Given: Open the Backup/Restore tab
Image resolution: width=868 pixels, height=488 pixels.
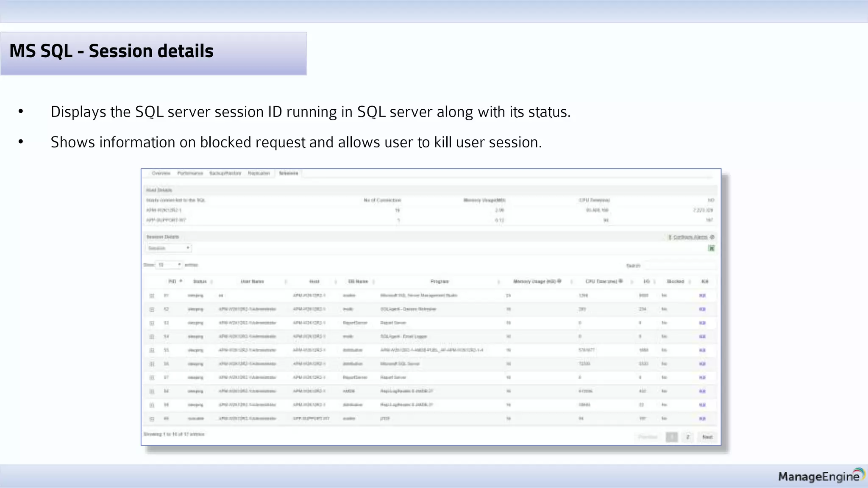Looking at the screenshot, I should (225, 173).
